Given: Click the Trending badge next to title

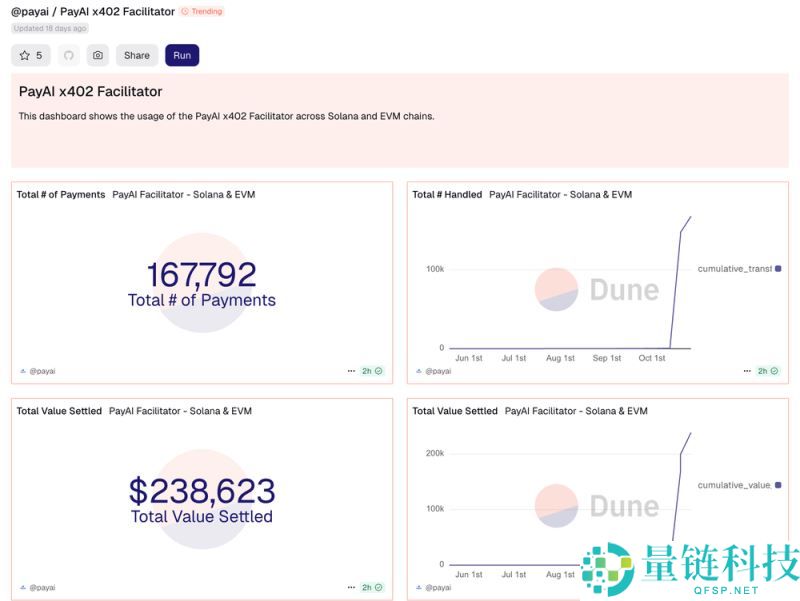Looking at the screenshot, I should click(202, 11).
